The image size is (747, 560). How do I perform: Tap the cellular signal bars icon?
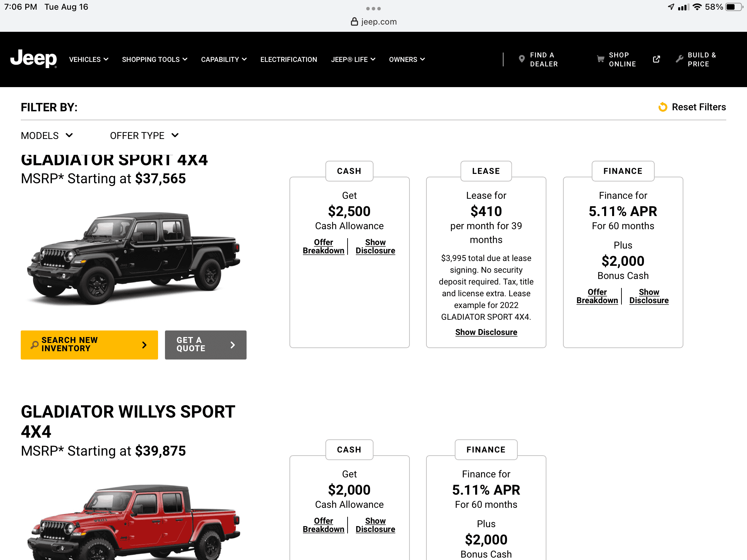pyautogui.click(x=683, y=7)
